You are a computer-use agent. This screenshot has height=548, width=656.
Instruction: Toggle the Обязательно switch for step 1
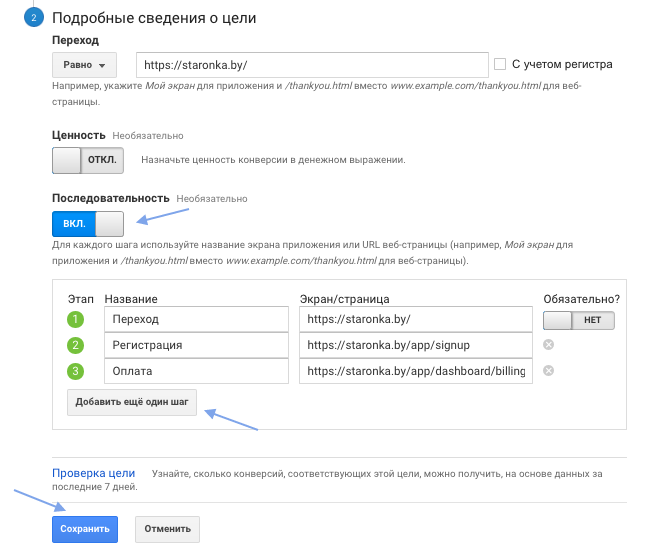(x=578, y=320)
